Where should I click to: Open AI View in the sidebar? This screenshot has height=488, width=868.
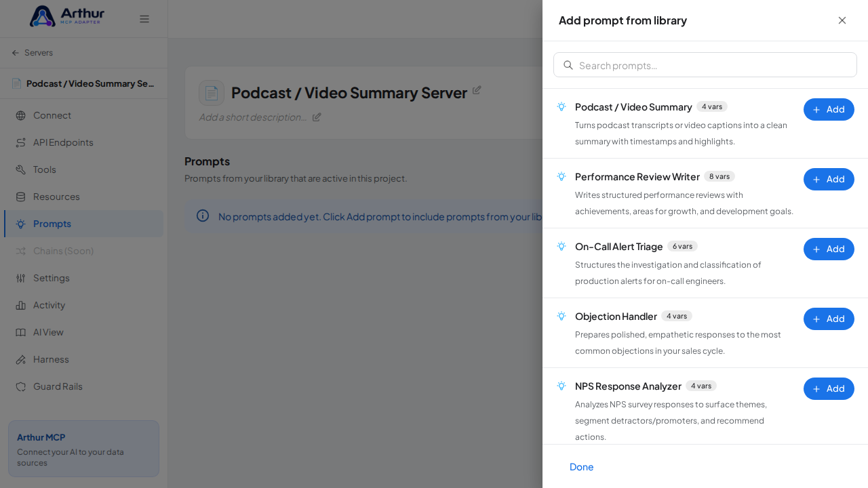click(x=83, y=332)
